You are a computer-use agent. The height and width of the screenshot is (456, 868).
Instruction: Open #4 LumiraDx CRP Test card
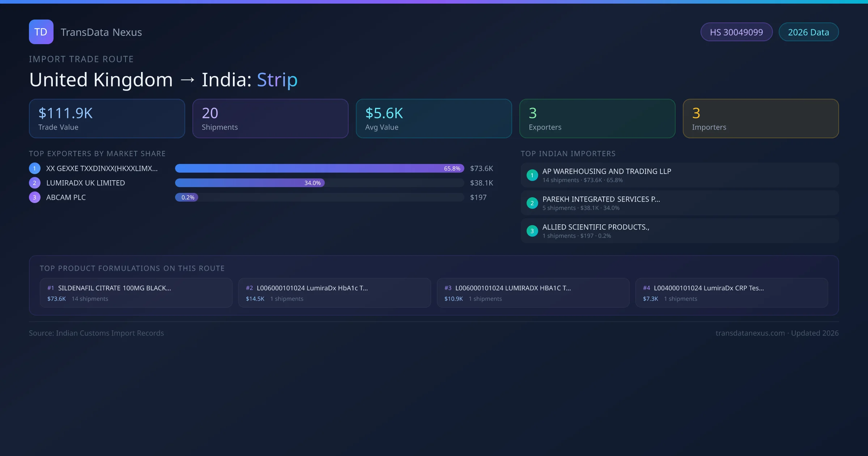coord(731,293)
